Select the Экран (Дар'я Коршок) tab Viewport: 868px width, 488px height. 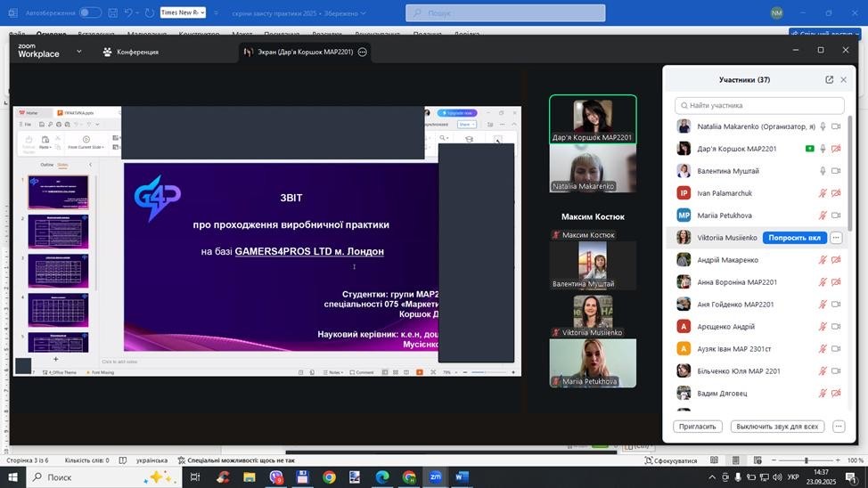(x=305, y=52)
